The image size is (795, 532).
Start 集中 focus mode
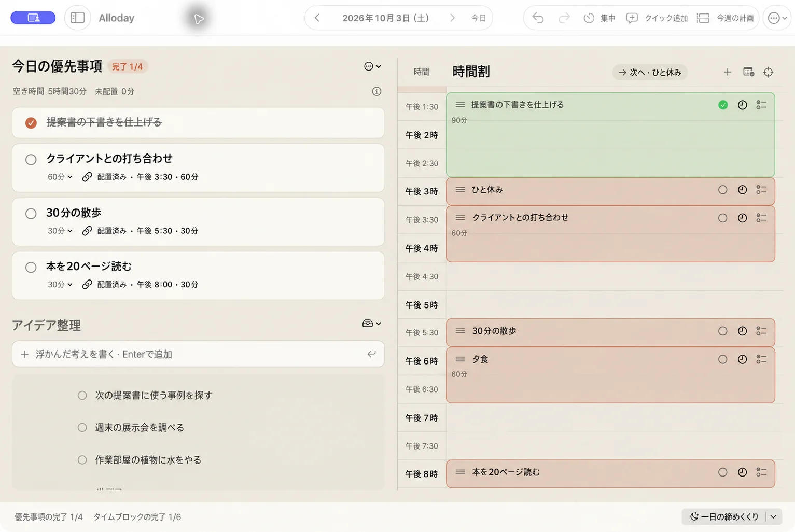[x=599, y=18]
